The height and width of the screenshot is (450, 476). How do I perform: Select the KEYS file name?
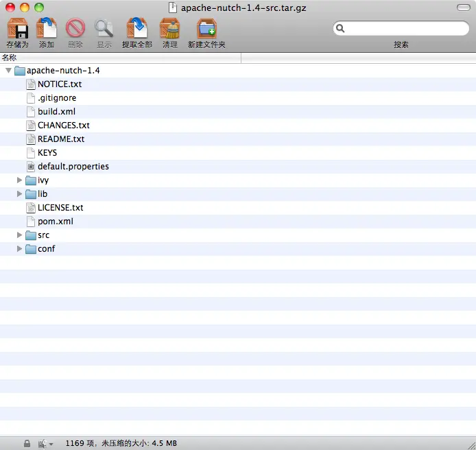point(47,153)
